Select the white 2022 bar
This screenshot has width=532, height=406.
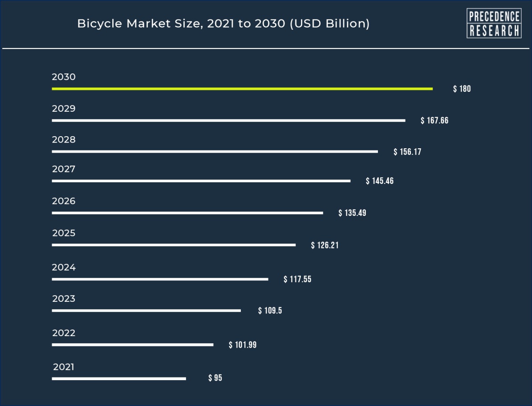(132, 345)
